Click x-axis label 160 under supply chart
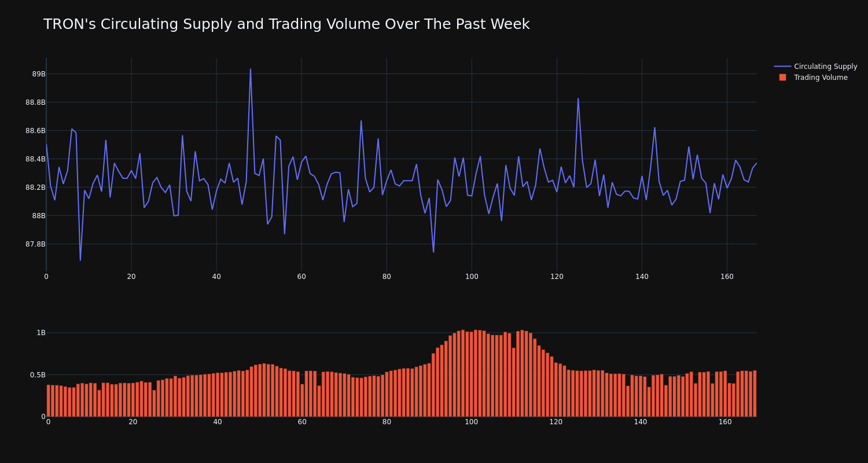This screenshot has width=868, height=463. point(727,277)
